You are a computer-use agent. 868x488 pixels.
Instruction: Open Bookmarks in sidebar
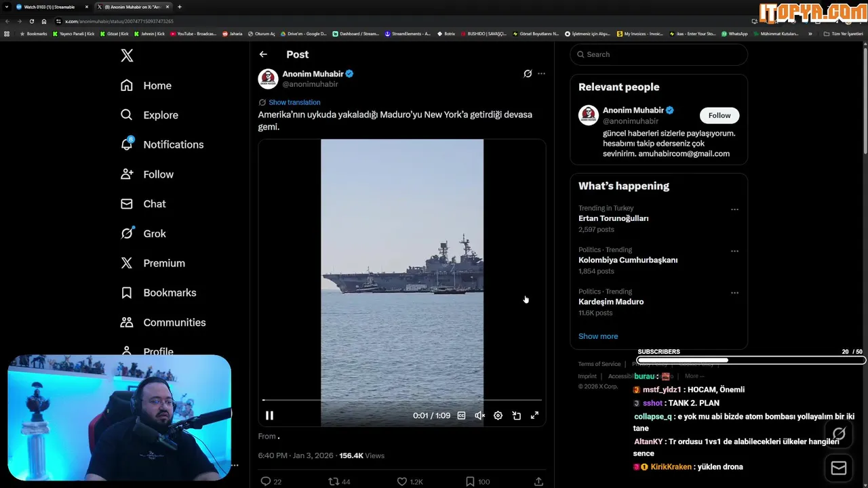[158, 293]
